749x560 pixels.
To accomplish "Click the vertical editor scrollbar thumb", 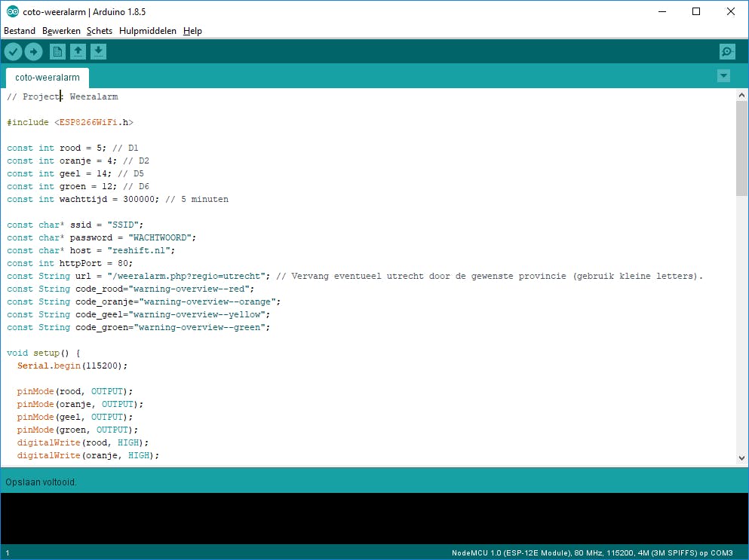I will click(x=741, y=147).
